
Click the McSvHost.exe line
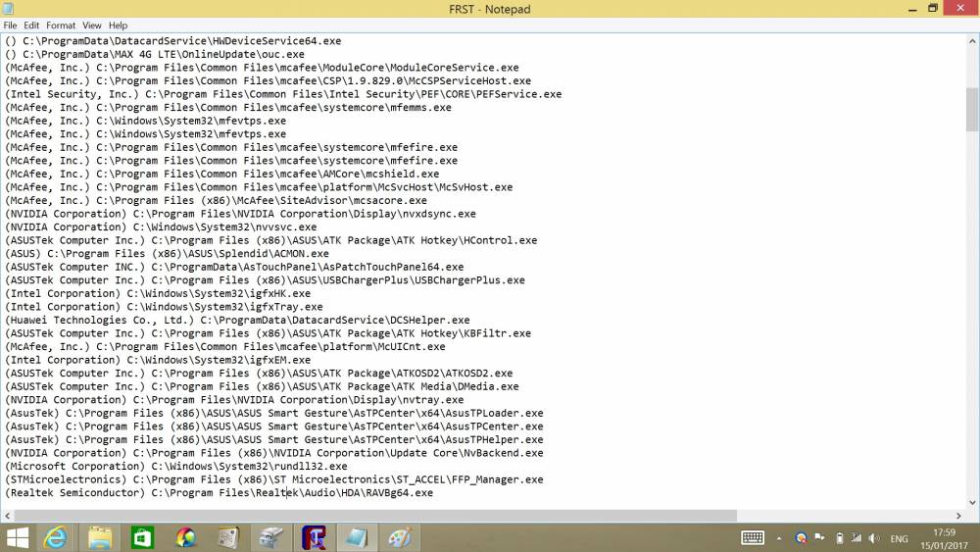coord(259,187)
